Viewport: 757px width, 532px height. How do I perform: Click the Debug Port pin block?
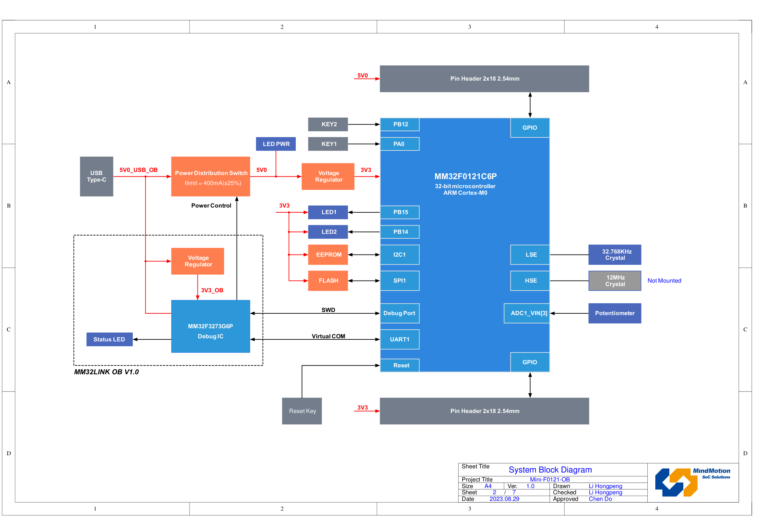pyautogui.click(x=399, y=313)
